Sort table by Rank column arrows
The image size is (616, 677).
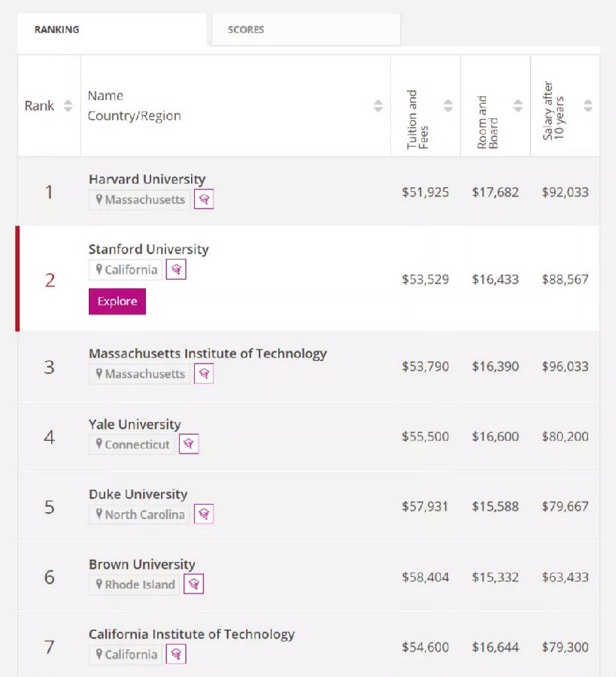pyautogui.click(x=68, y=105)
